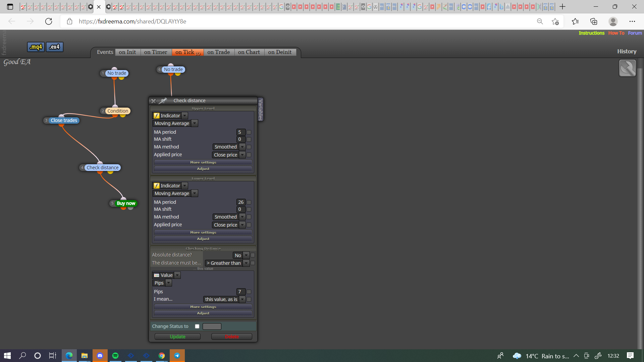
Task: Open Windows Start menu
Action: coord(7,356)
